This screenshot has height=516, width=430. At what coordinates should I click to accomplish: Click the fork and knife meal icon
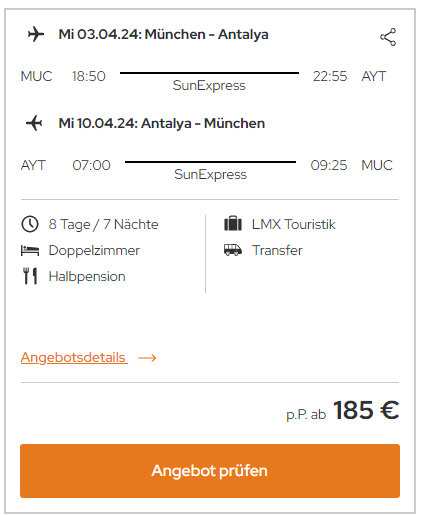[x=30, y=276]
